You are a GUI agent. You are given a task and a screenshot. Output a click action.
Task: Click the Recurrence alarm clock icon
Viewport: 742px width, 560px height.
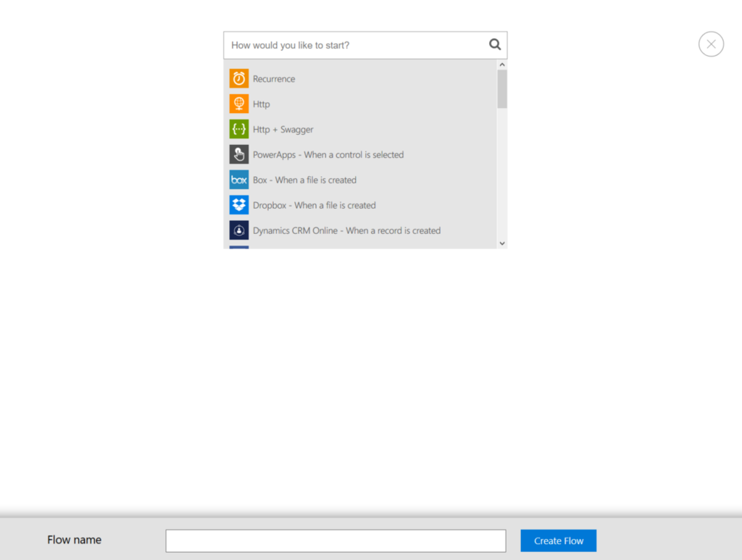tap(239, 78)
